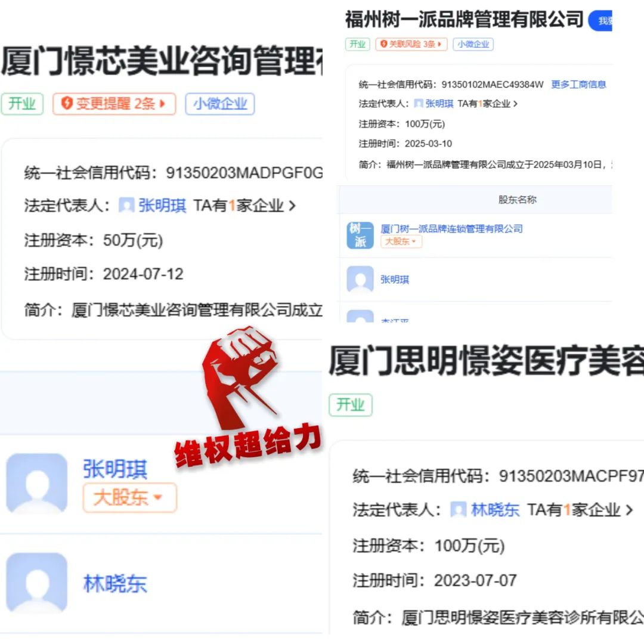This screenshot has height=644, width=644.
Task: Select the 小微企业 tag under 厦门憬芯
Action: coord(219,104)
